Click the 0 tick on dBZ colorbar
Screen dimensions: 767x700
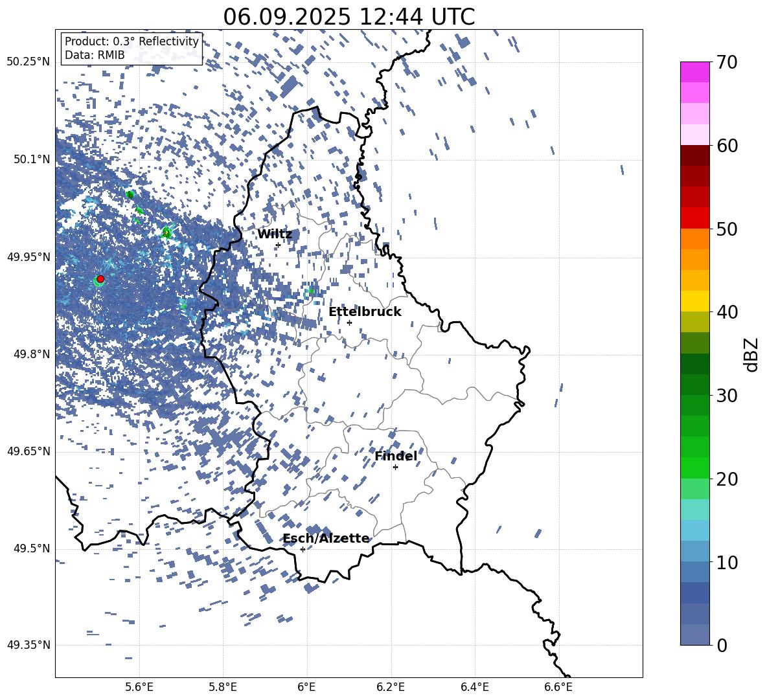tap(722, 645)
